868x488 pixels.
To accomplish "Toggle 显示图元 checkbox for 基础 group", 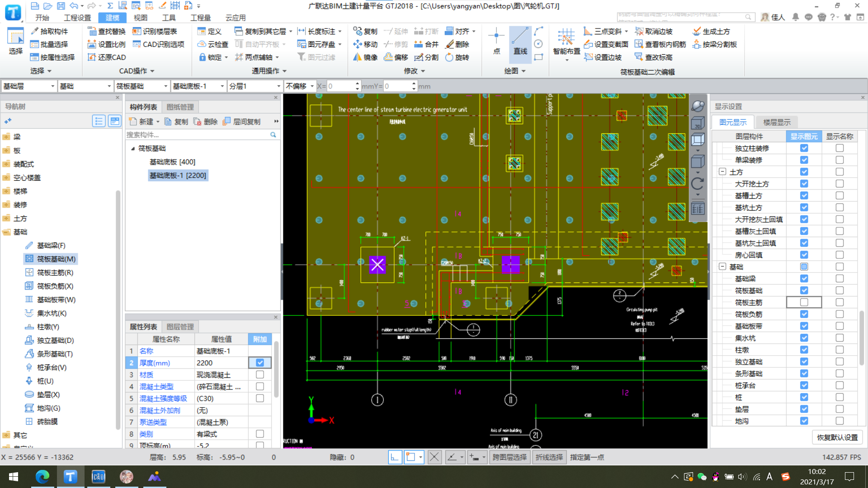I will point(804,267).
